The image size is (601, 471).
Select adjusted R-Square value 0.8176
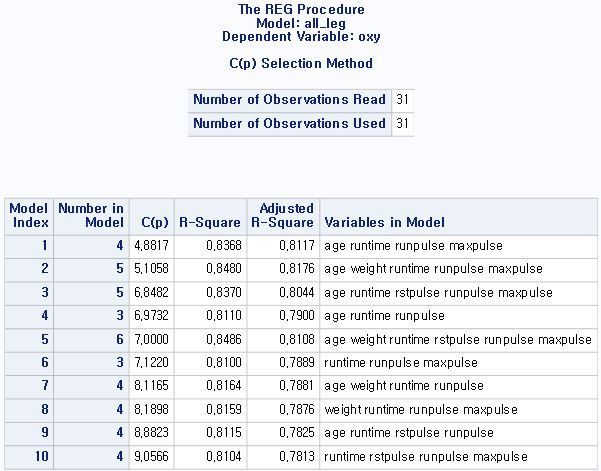(x=283, y=269)
